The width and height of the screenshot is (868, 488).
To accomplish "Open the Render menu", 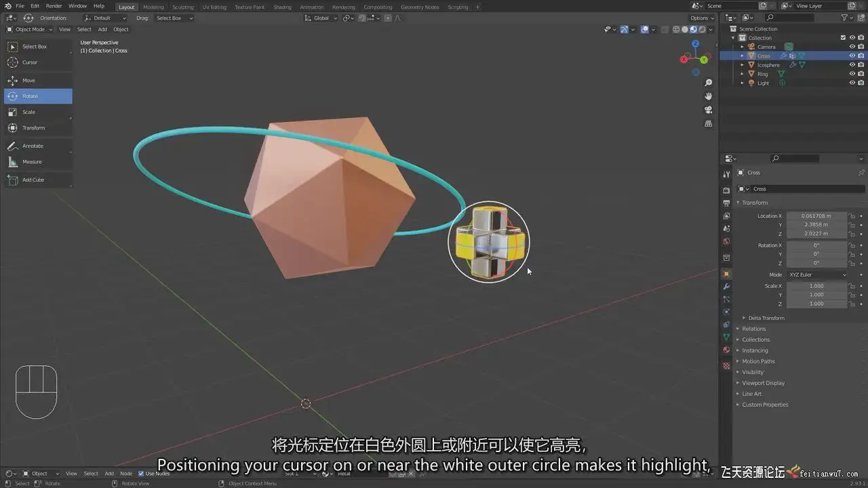I will tap(54, 6).
